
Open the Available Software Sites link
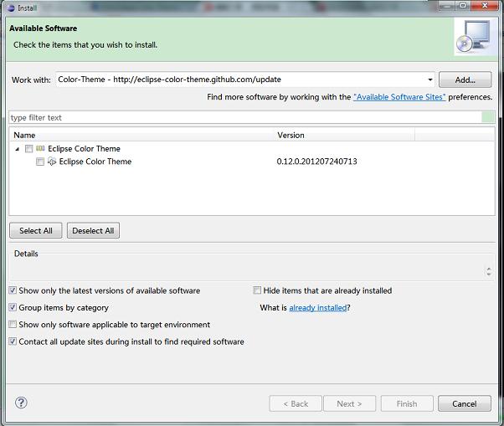399,97
